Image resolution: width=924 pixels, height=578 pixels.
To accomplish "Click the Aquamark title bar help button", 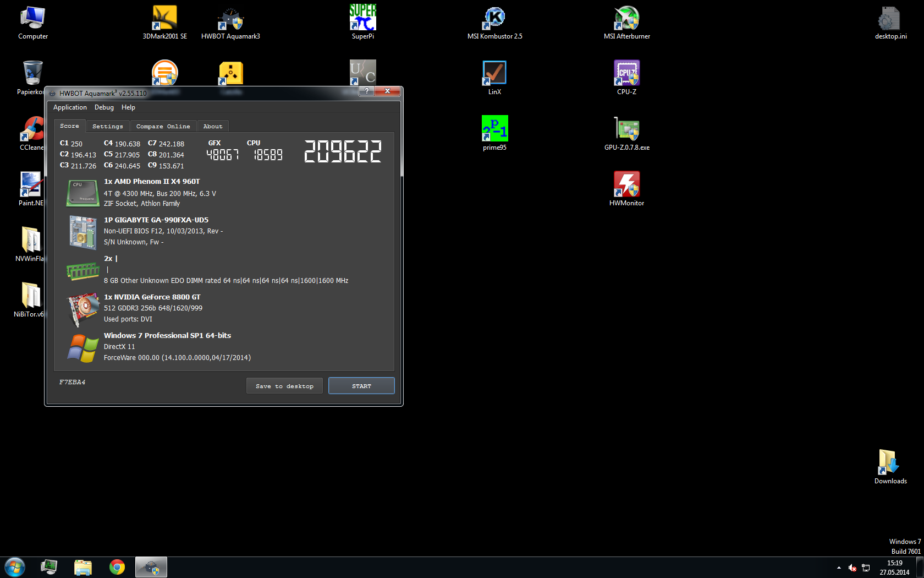I will pyautogui.click(x=367, y=91).
